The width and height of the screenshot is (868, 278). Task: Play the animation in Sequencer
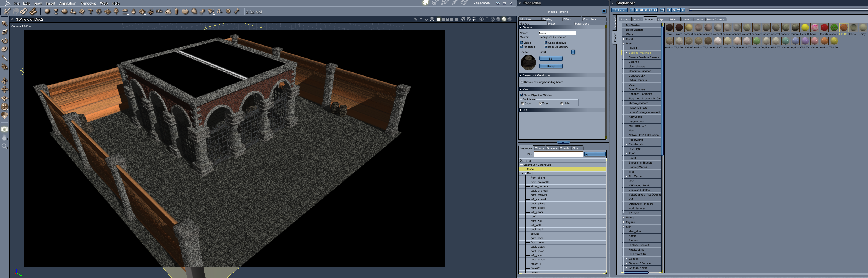[x=646, y=10]
